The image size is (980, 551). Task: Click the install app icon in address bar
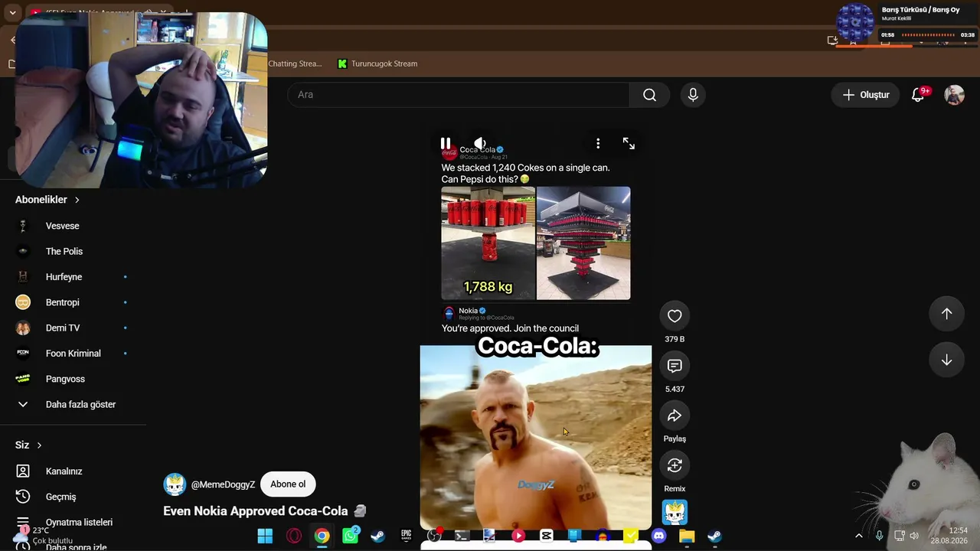click(x=833, y=40)
